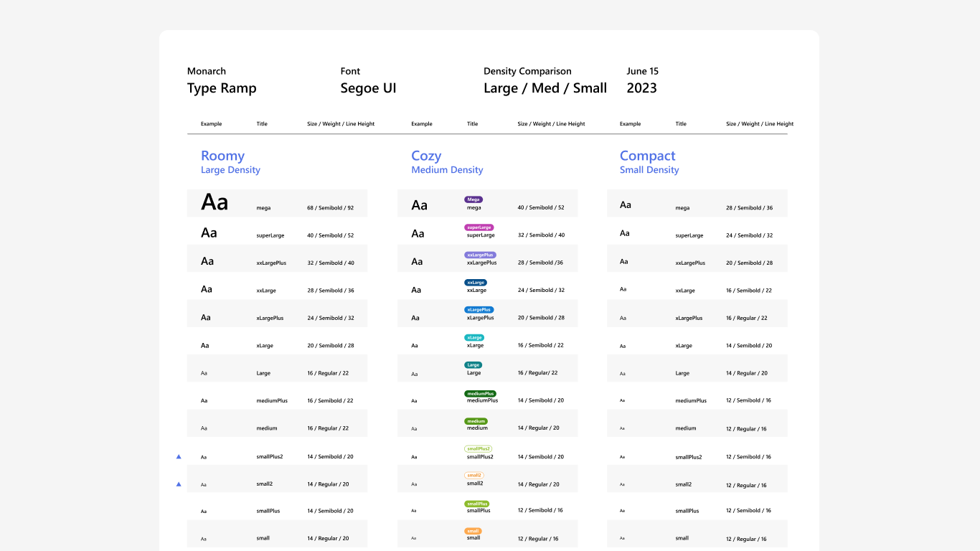Viewport: 980px width, 551px height.
Task: Click the "Type Ramp" heading
Action: 222,88
